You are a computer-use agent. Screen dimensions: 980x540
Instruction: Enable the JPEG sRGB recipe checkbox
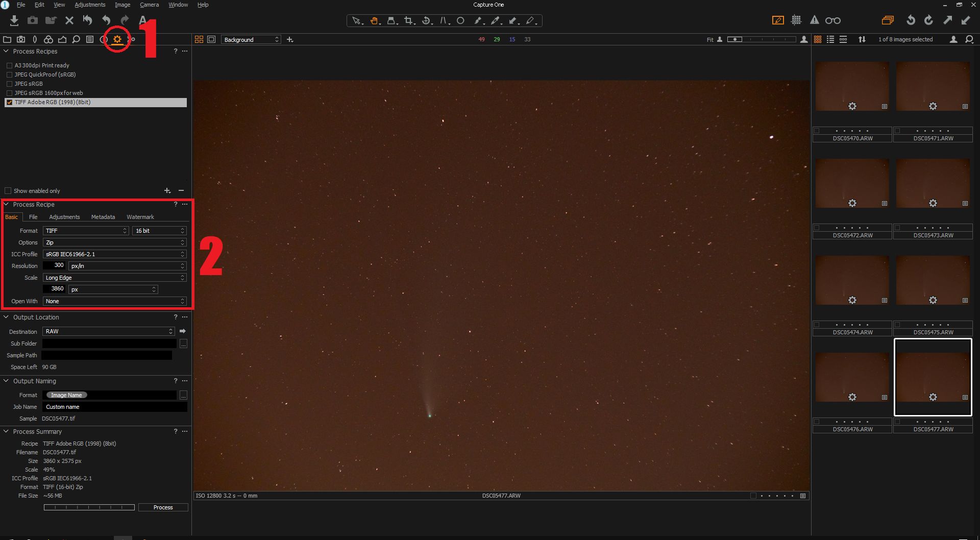pos(9,84)
